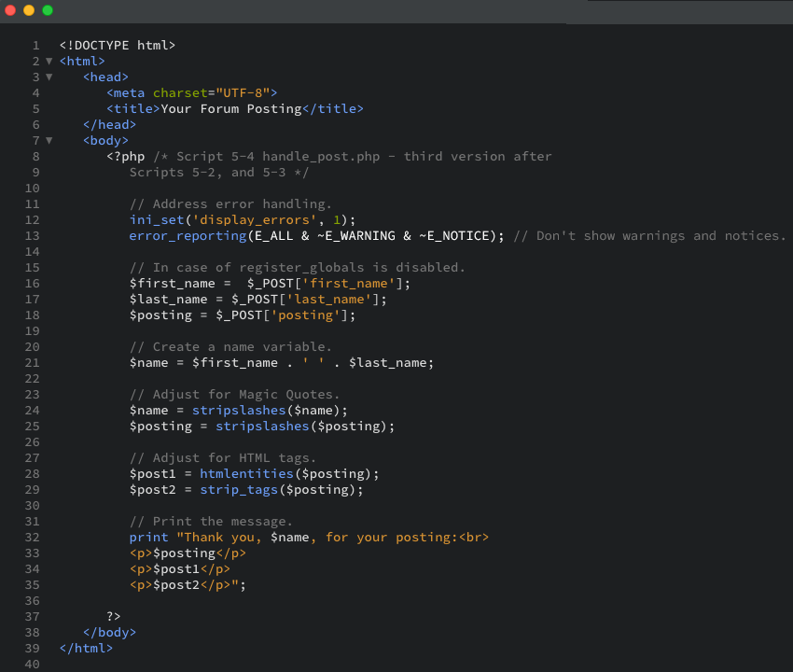This screenshot has width=793, height=672.
Task: Click the comment '// Create a name variable.'
Action: pyautogui.click(x=230, y=347)
